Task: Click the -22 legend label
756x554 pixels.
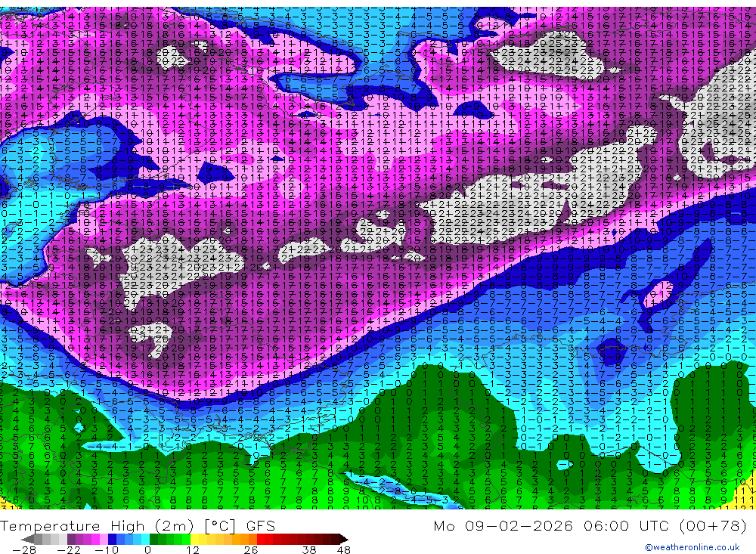Action: point(69,549)
